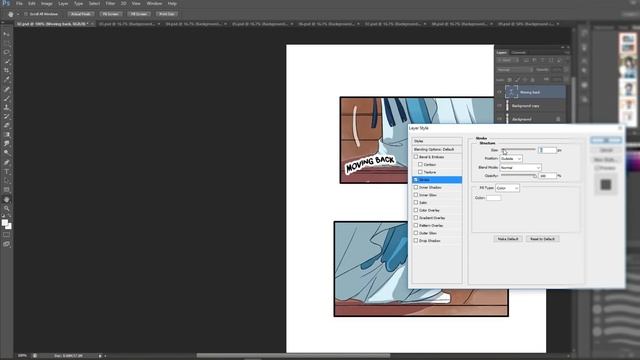Image resolution: width=640 pixels, height=360 pixels.
Task: Select the Horizontal Type tool
Action: tap(7, 171)
